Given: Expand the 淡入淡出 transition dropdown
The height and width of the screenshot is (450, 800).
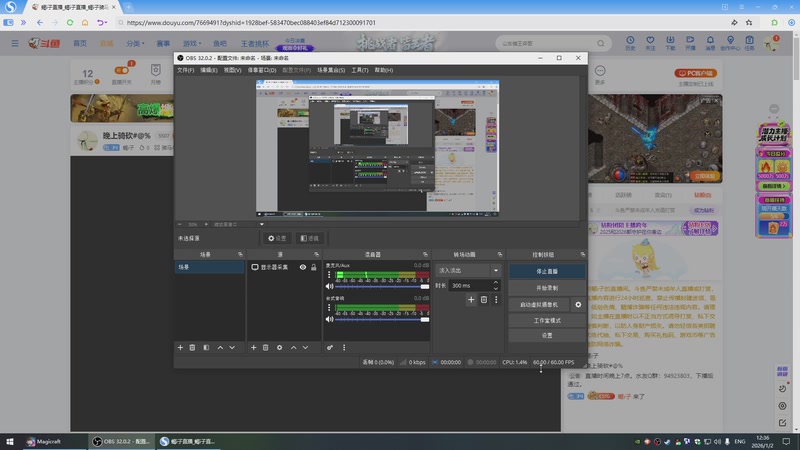Looking at the screenshot, I should tap(495, 270).
